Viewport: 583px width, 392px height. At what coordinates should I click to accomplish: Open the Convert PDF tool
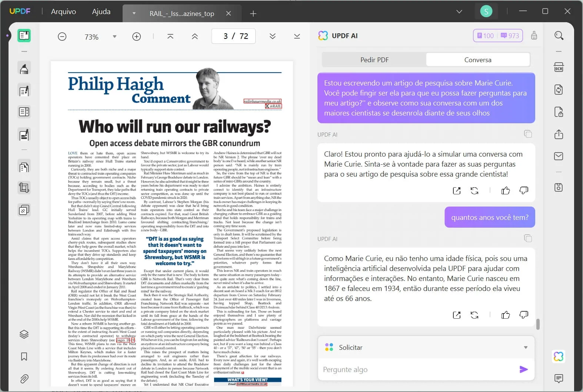click(x=559, y=90)
